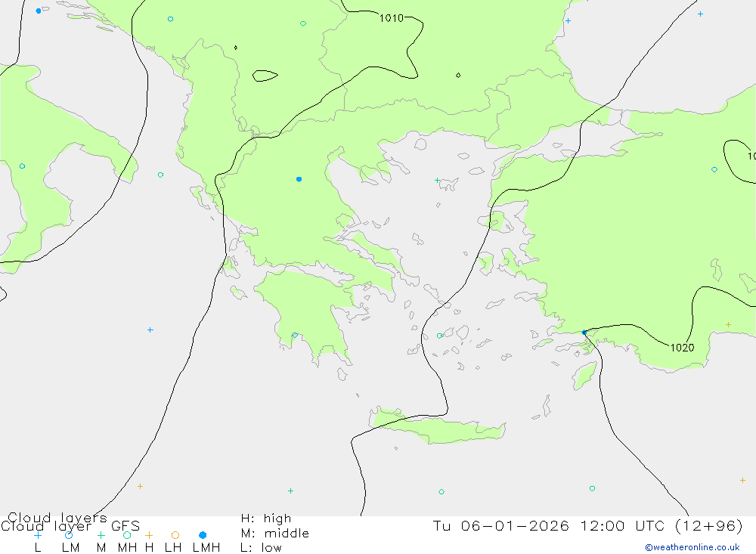
Task: Select the orange plus marker in the bottom-left sea
Action: point(140,486)
